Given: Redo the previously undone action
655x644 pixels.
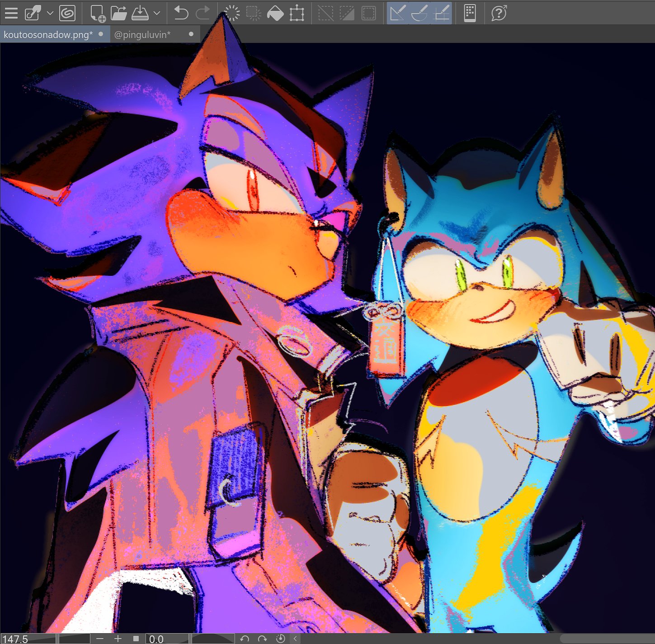Looking at the screenshot, I should (203, 13).
